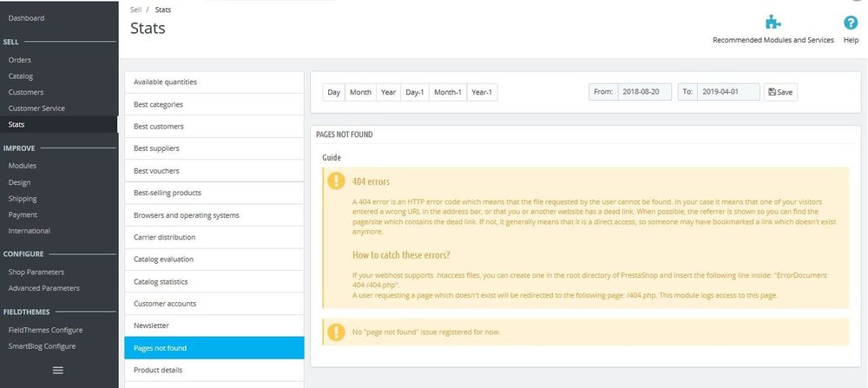View Product details stats
The image size is (868, 388).
(x=214, y=370)
